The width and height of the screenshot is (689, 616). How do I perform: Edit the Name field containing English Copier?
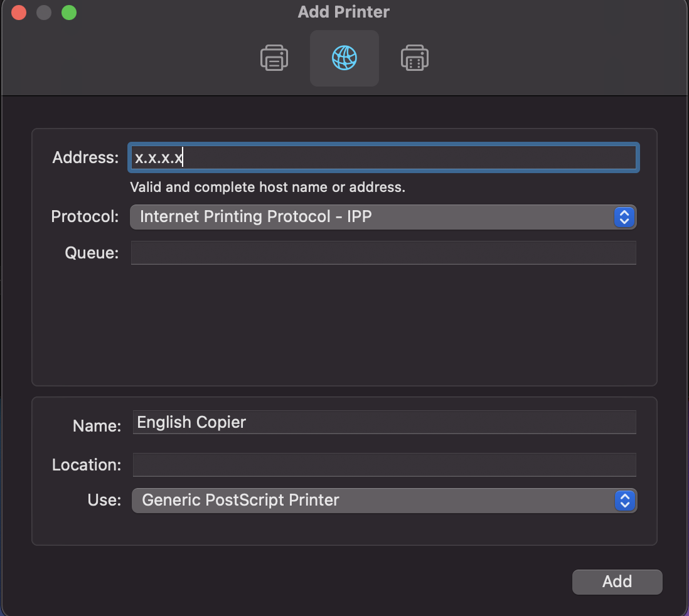coord(383,422)
